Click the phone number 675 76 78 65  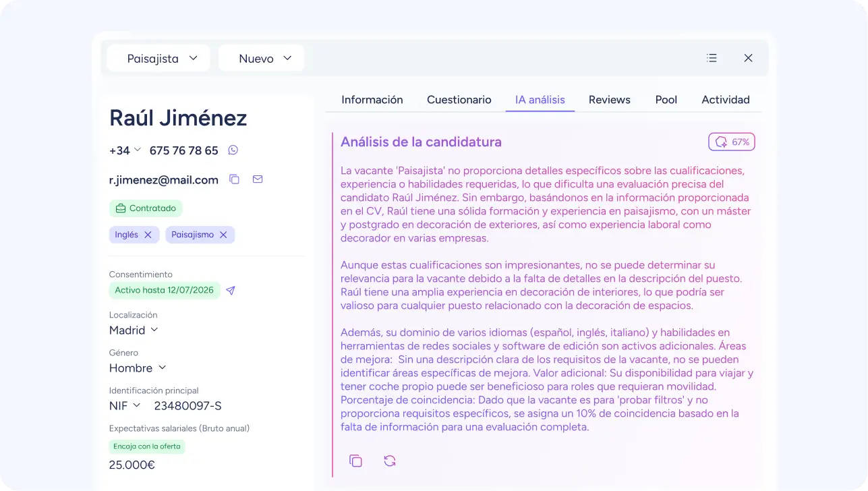coord(184,150)
